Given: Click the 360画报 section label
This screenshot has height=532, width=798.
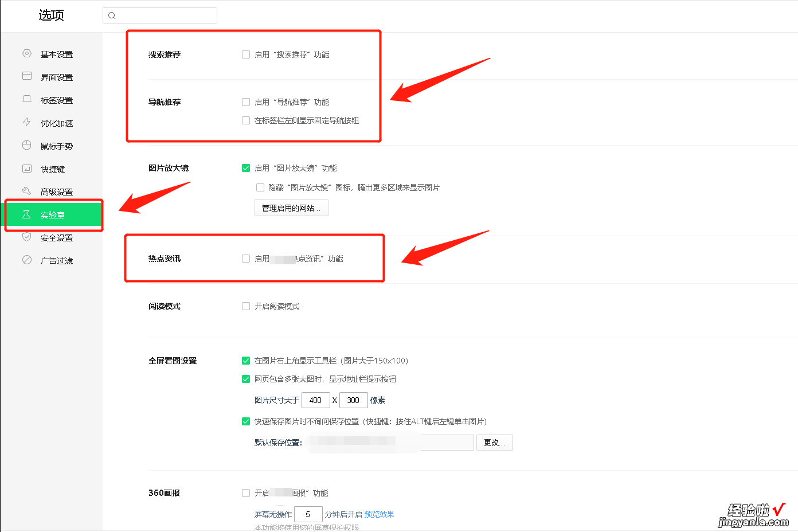Looking at the screenshot, I should (164, 493).
